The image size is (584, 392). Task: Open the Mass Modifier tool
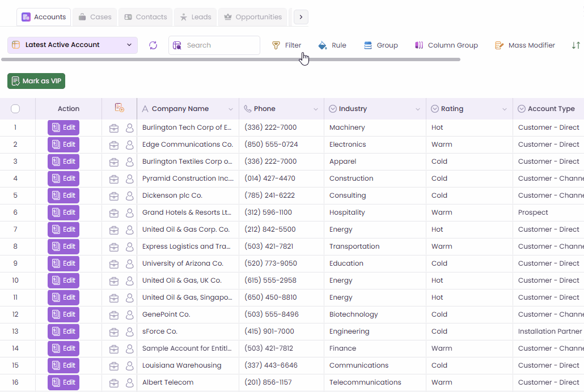coord(524,45)
